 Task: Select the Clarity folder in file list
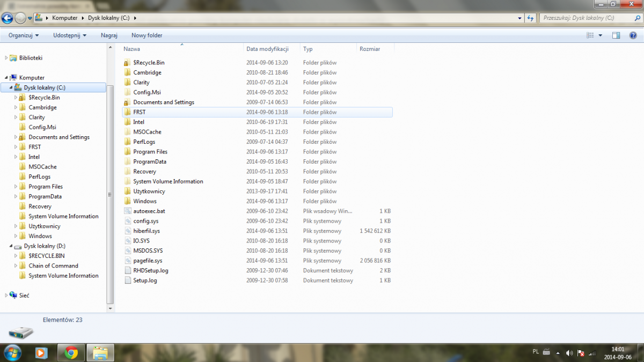tap(142, 83)
